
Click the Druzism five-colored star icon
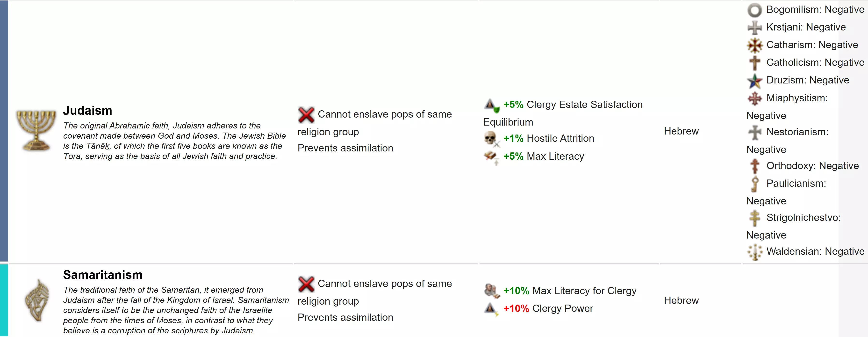click(754, 81)
